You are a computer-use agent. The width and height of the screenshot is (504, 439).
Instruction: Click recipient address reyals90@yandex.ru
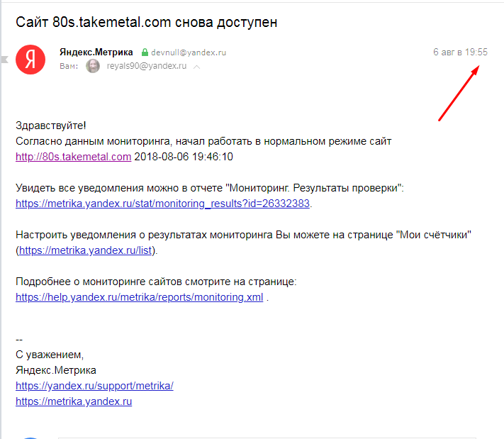pyautogui.click(x=147, y=66)
